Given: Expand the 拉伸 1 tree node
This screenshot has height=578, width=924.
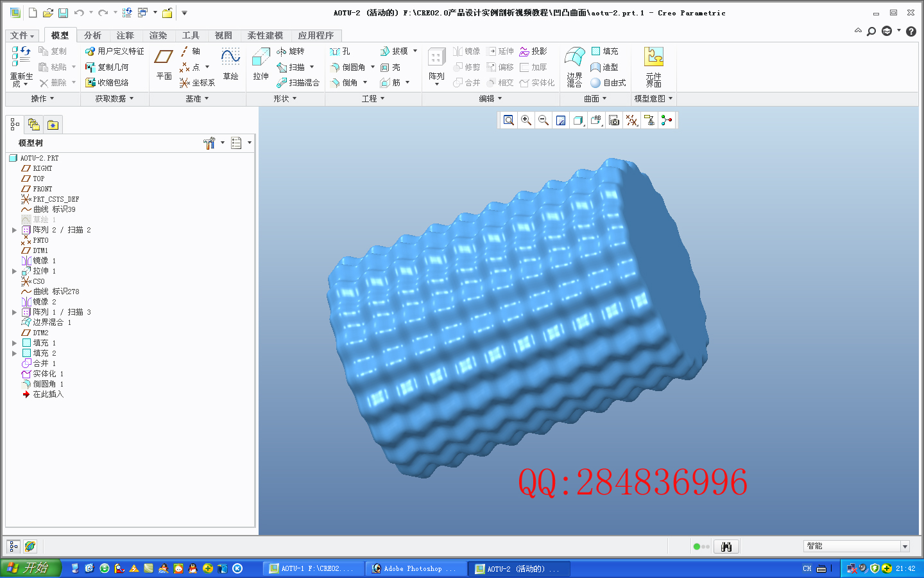Looking at the screenshot, I should pyautogui.click(x=14, y=271).
